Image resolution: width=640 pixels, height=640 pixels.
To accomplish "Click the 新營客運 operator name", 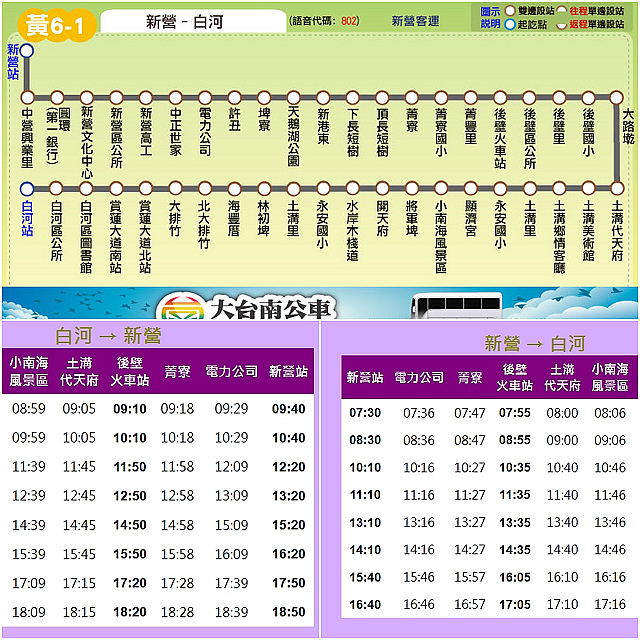I will pos(416,21).
